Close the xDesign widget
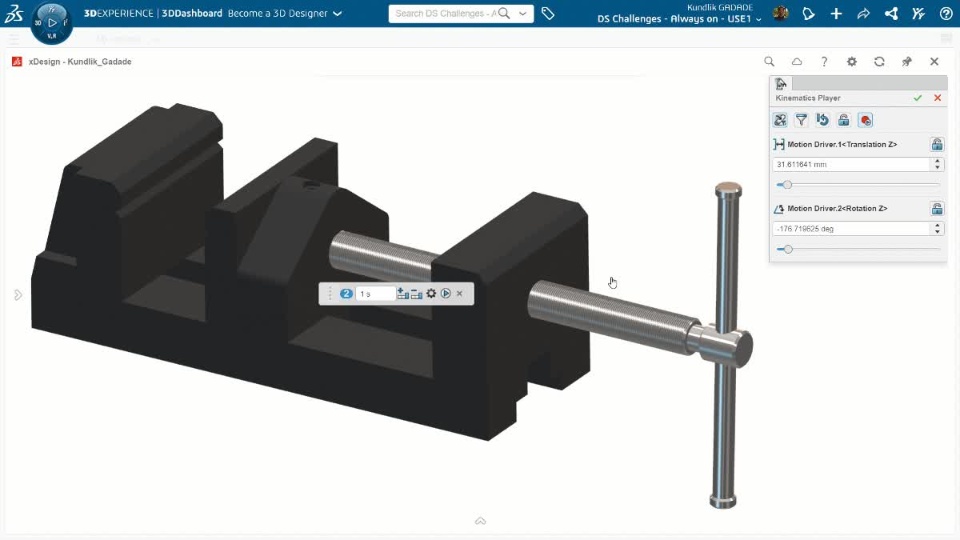Image resolution: width=960 pixels, height=540 pixels. (x=934, y=61)
